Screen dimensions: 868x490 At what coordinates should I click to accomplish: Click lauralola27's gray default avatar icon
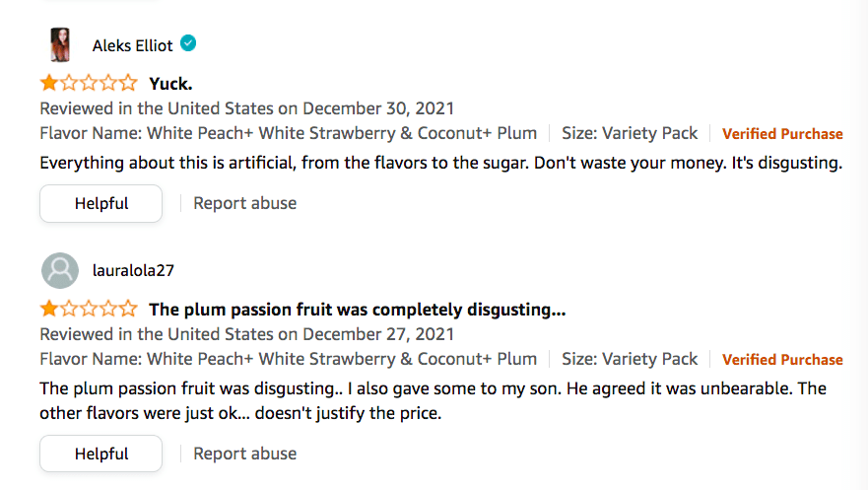pyautogui.click(x=60, y=270)
